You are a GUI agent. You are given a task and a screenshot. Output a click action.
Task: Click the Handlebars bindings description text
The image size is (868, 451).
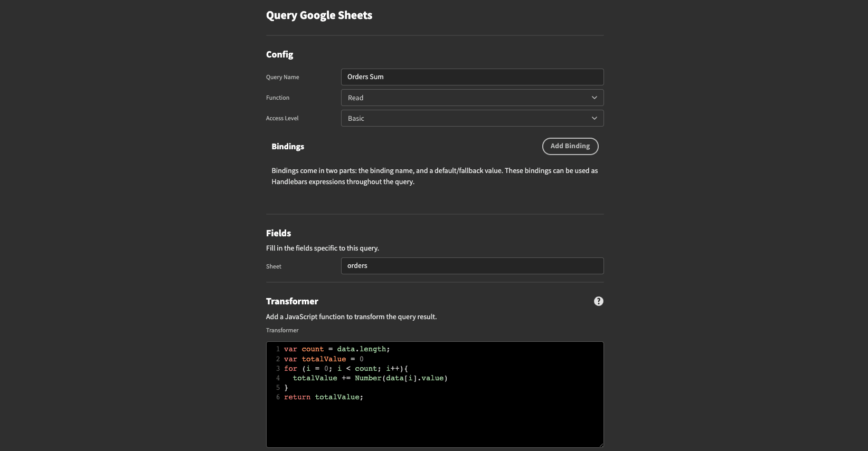[x=435, y=176]
